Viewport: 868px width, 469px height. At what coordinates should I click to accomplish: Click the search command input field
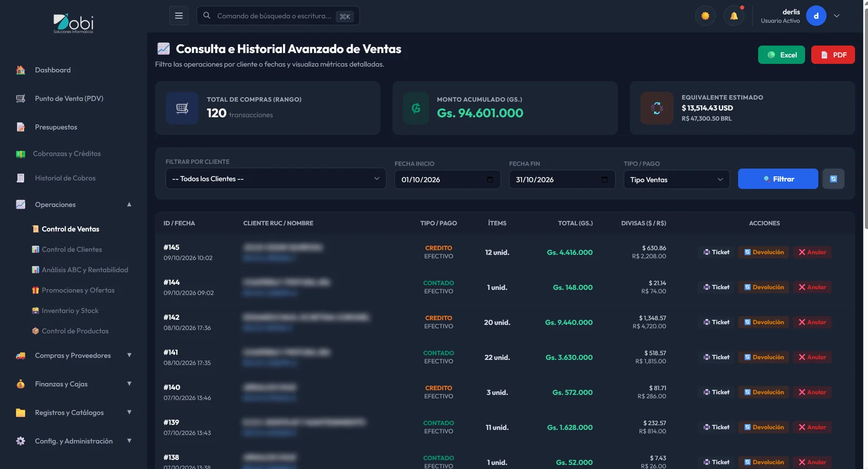(278, 16)
